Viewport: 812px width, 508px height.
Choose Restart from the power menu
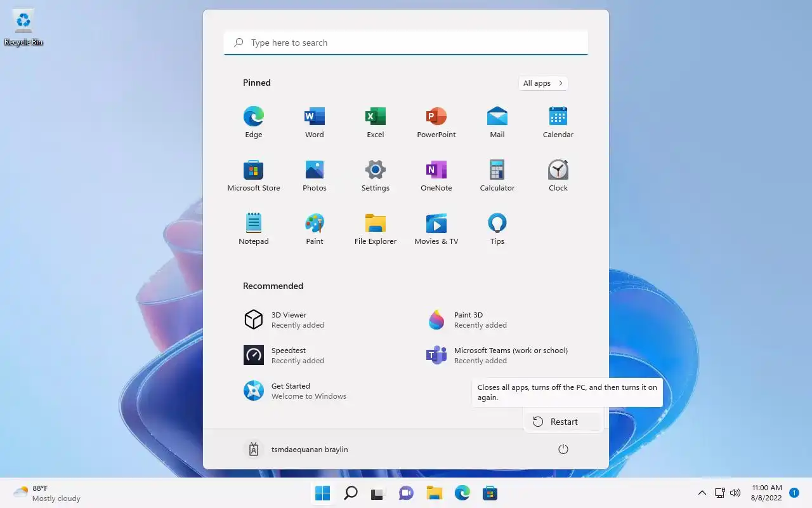pos(563,422)
